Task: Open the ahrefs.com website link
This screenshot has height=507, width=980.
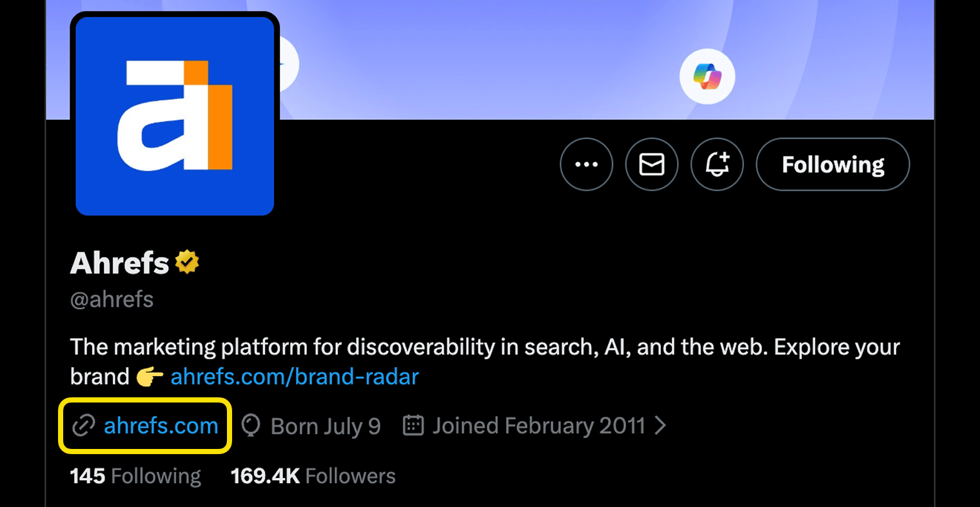Action: [x=161, y=426]
